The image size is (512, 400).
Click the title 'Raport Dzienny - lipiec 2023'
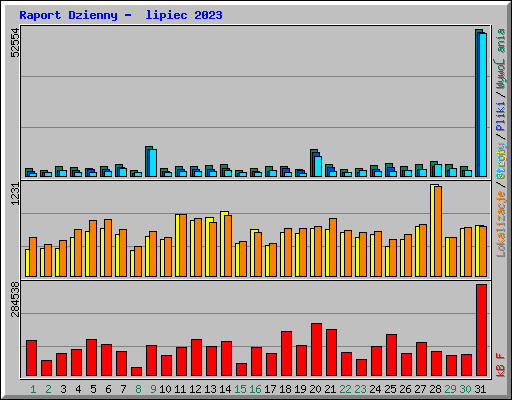pos(121,15)
